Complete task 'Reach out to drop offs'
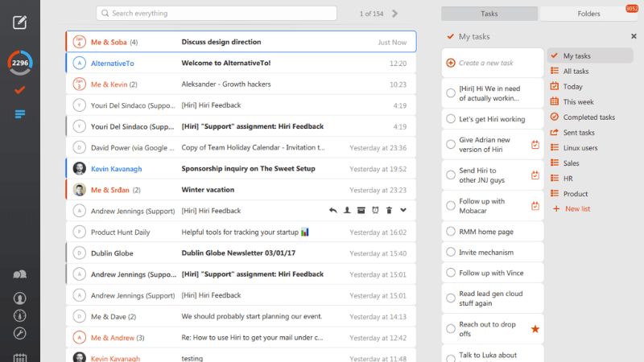 pos(451,329)
